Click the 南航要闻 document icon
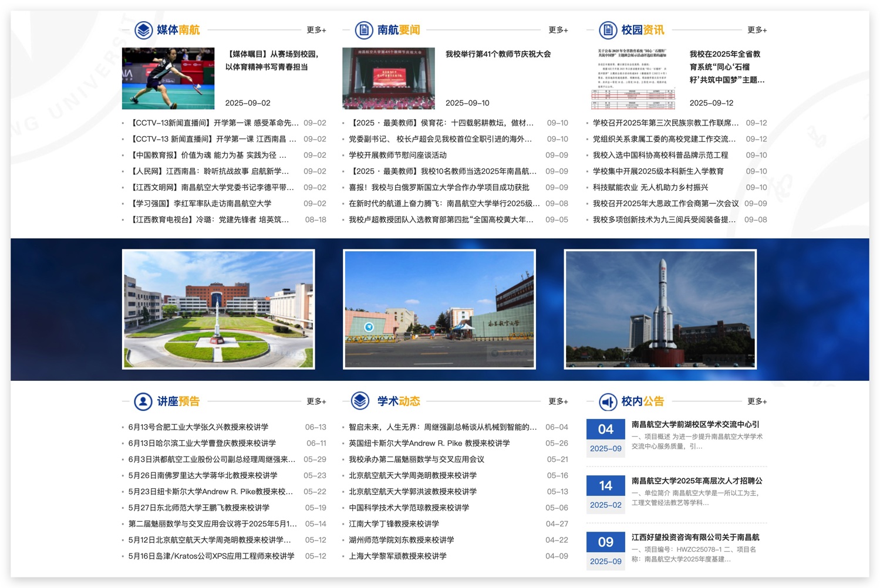Viewport: 880px width, 588px height. click(364, 30)
